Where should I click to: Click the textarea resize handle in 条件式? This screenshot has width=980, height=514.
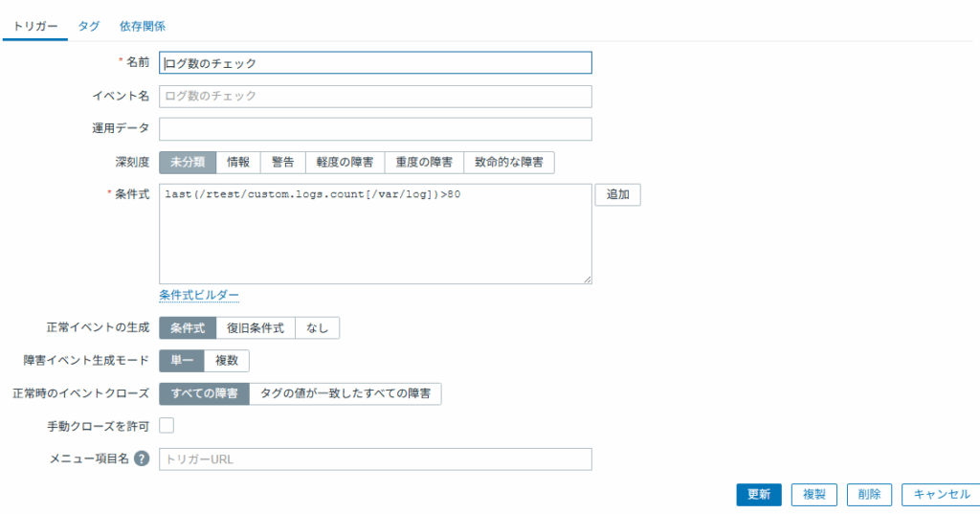[588, 279]
